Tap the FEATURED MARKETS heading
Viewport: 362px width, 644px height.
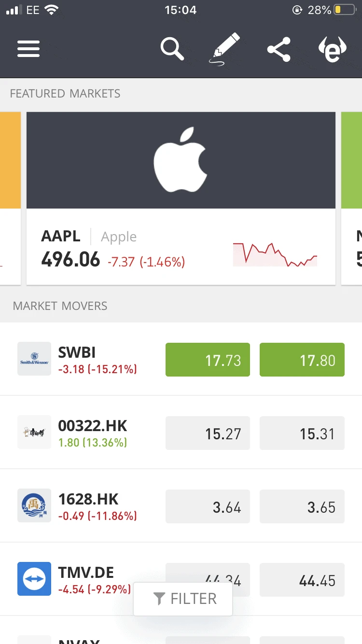(x=65, y=94)
